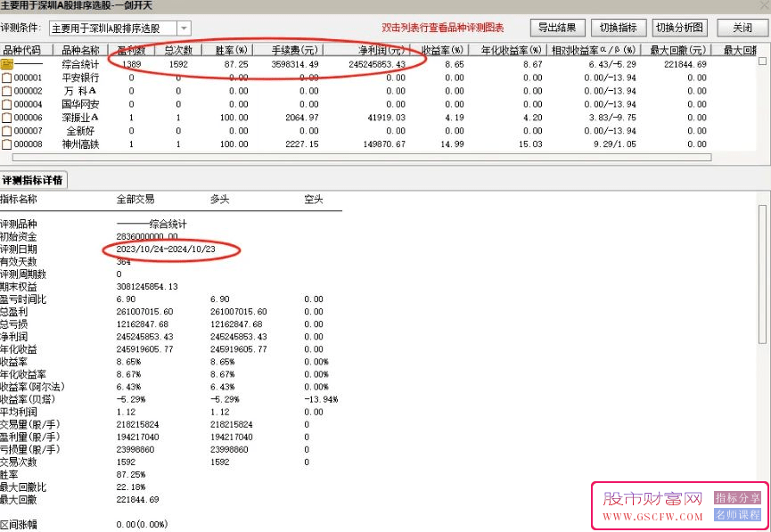Click the date range 2023/10/24-2024/10/23

[x=166, y=250]
